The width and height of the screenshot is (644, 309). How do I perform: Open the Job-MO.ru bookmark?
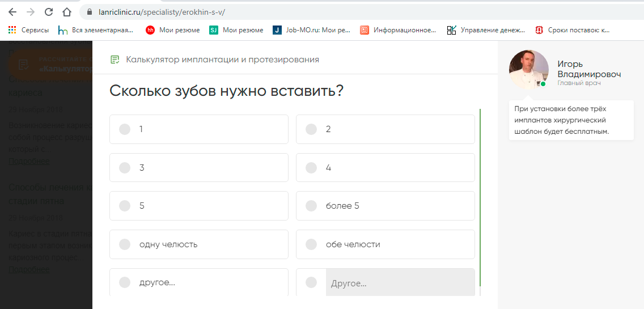click(312, 30)
